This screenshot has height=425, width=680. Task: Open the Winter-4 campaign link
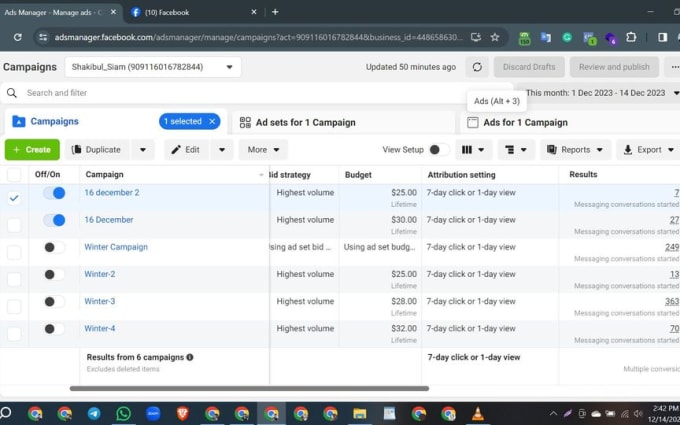(100, 328)
